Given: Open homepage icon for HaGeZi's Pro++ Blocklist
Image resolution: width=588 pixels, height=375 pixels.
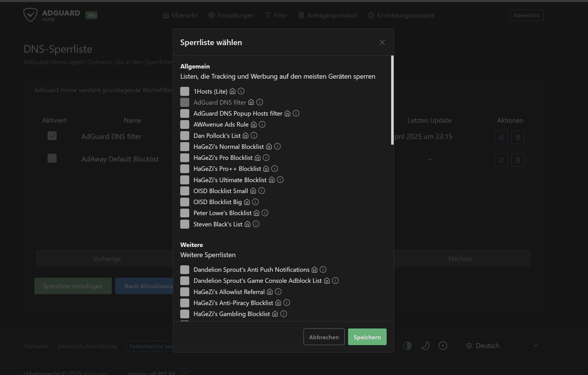Looking at the screenshot, I should [x=266, y=169].
